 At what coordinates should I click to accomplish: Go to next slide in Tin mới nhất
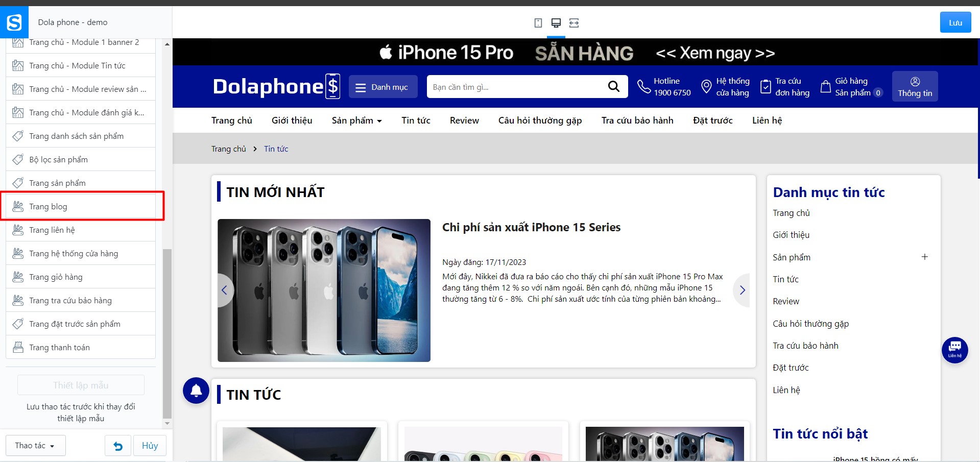[742, 290]
